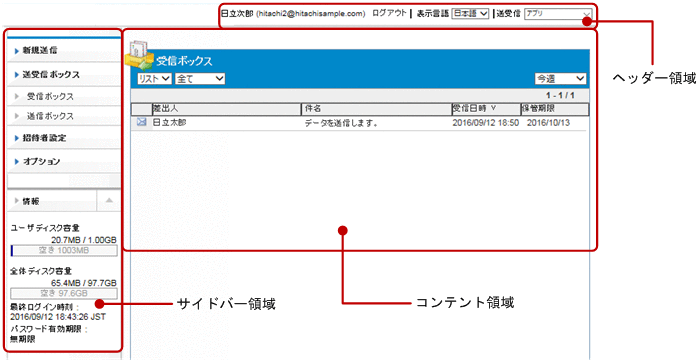This screenshot has width=700, height=363.
Task: Click last login time 2016/09/12 18:43:26 JST
Action: [58, 317]
